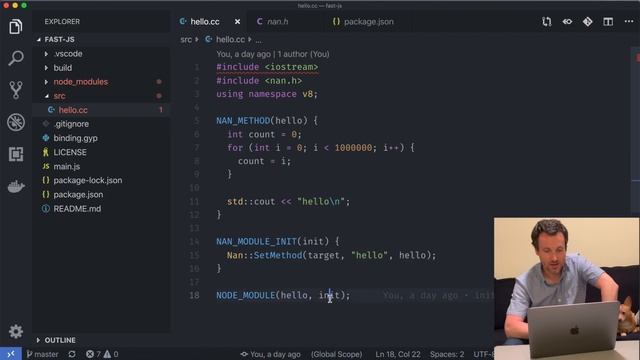Click the toggle file blame eye icon

pos(567,22)
